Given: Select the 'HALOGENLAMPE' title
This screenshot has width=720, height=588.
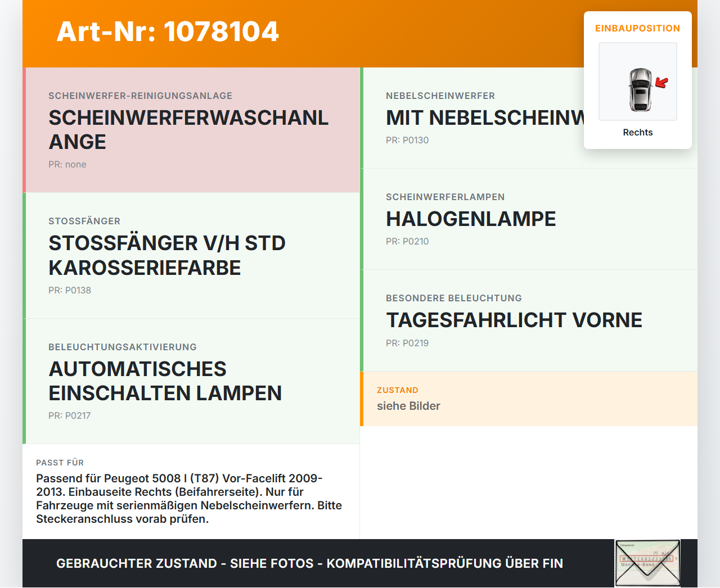Looking at the screenshot, I should click(471, 219).
